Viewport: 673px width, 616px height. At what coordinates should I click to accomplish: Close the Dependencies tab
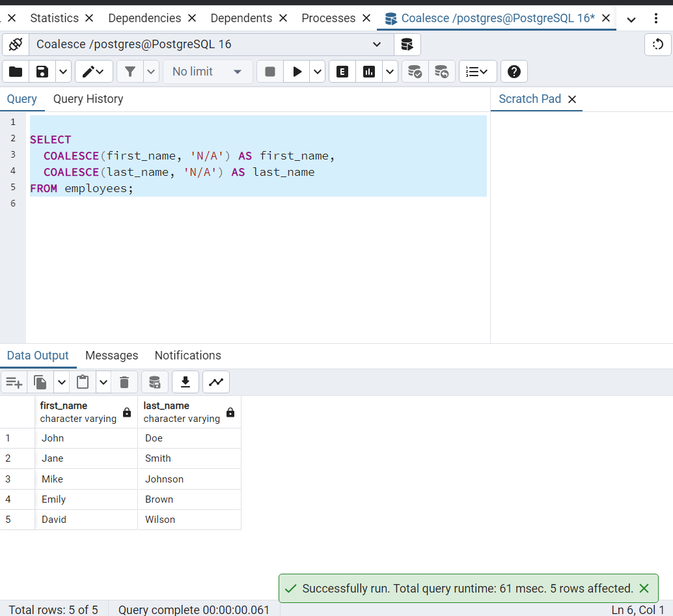point(192,18)
